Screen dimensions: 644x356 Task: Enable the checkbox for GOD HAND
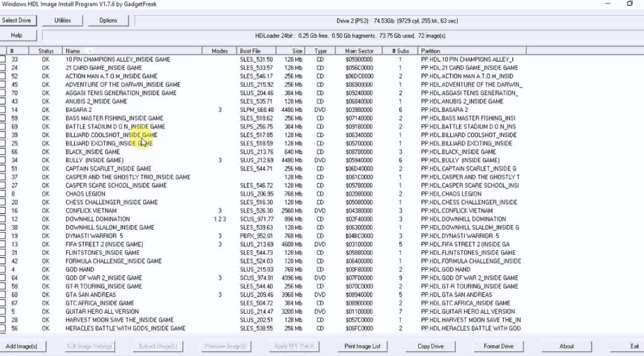[x=3, y=269]
